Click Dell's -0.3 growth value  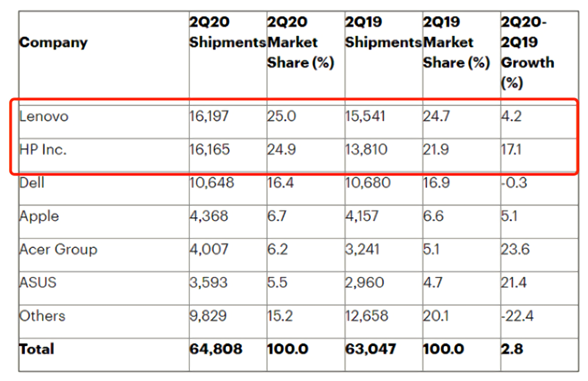coord(514,183)
